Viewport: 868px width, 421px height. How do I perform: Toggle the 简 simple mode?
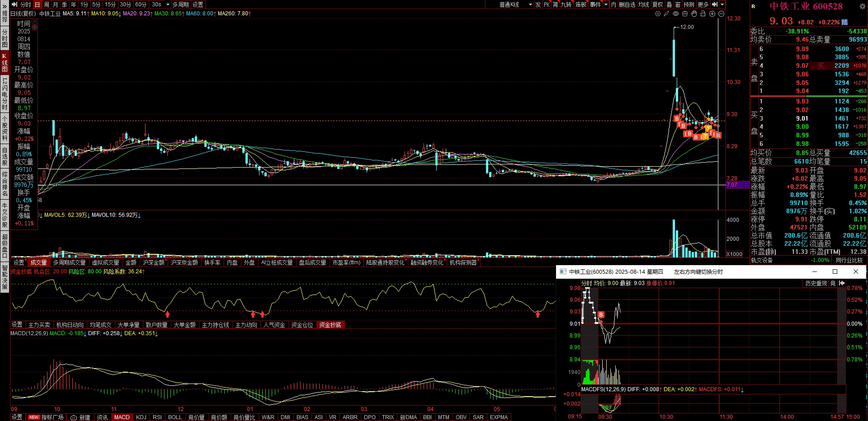(556, 5)
